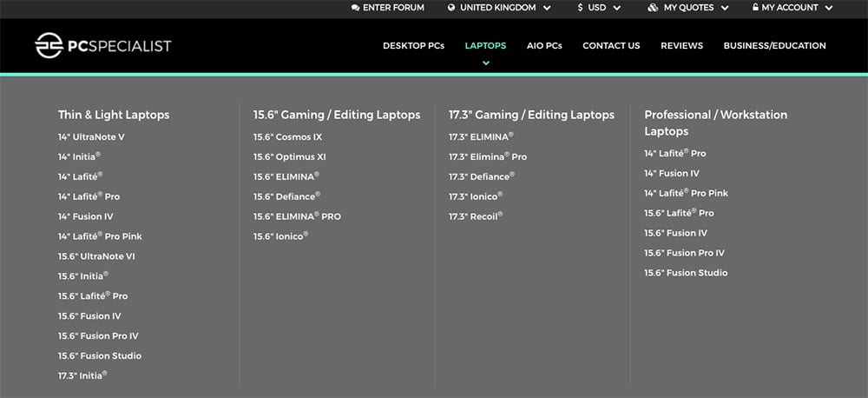Select 14" Initia under Thin & Light
The image size is (868, 398).
click(79, 157)
